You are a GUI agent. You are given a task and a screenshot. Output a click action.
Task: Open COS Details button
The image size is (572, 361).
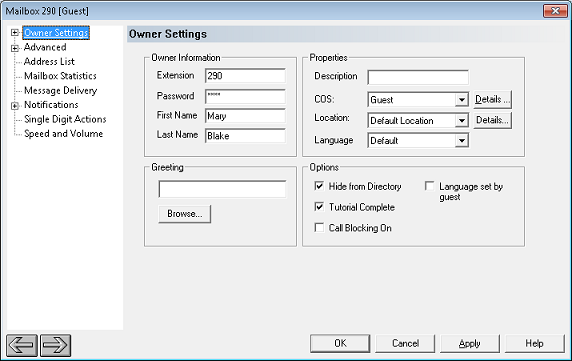(492, 100)
